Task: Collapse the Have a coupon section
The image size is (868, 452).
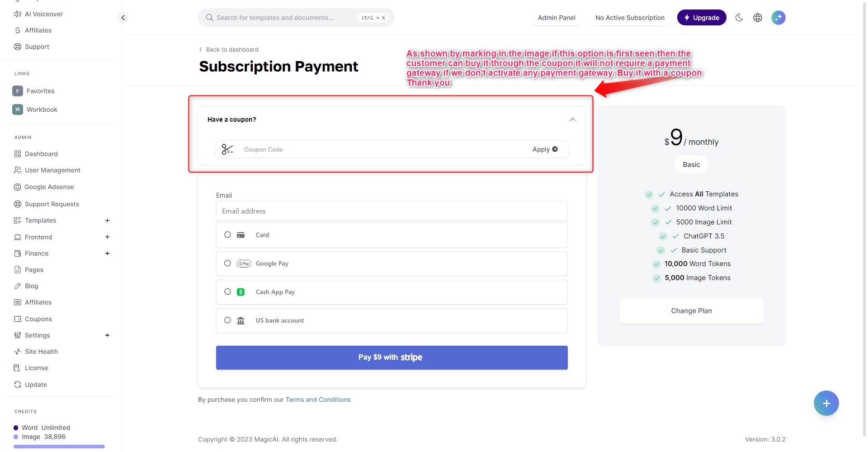Action: (572, 119)
